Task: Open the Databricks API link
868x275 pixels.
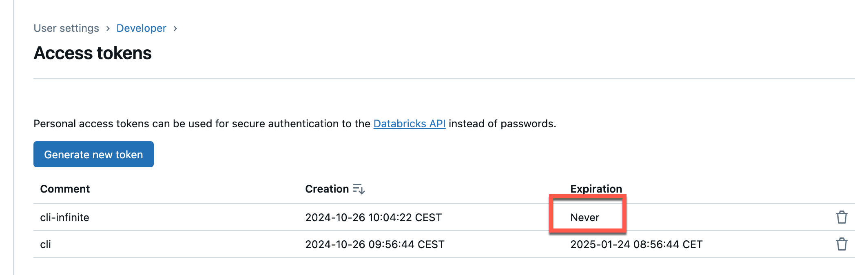Action: pos(409,124)
